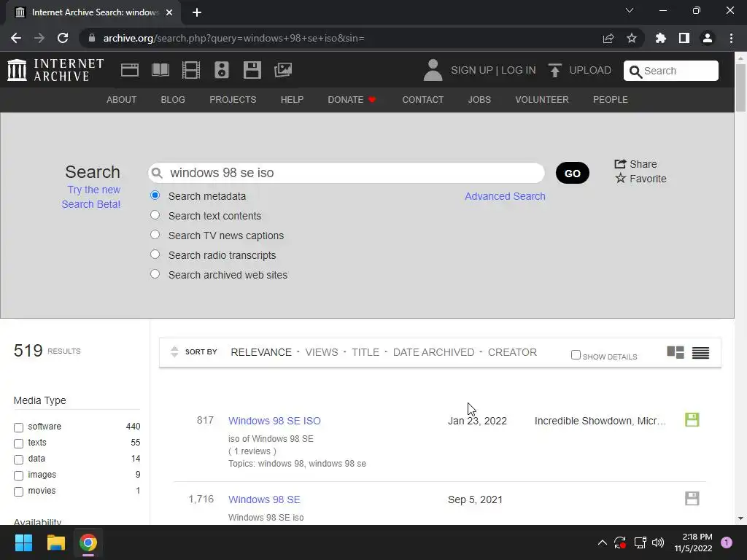Screen dimensions: 747x560
Task: Open the PROJECTS menu item
Action: tap(233, 99)
